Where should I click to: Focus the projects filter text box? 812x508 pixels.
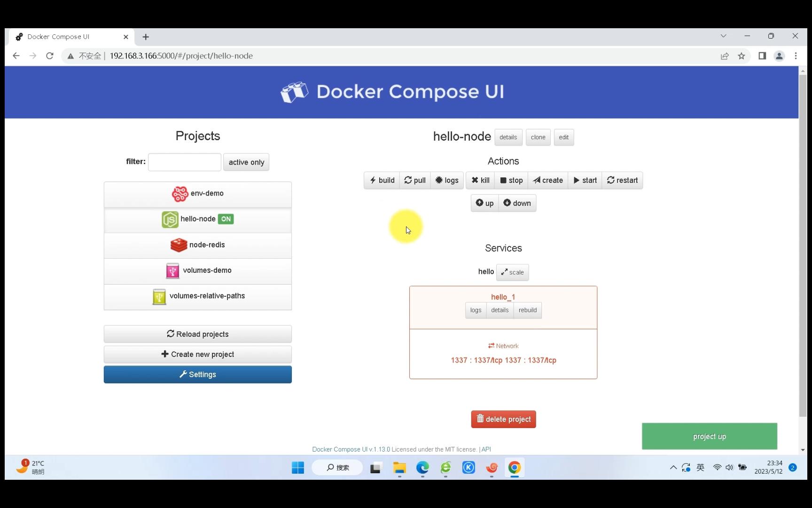pos(185,162)
